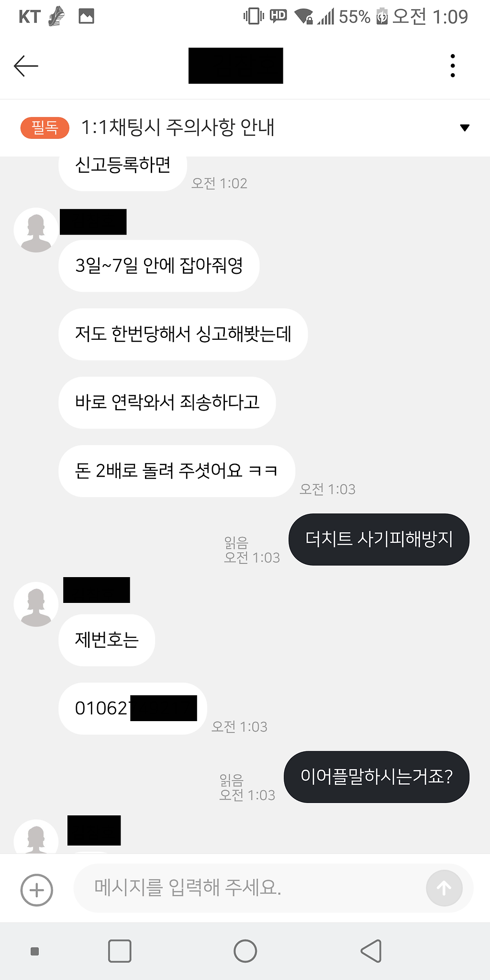The height and width of the screenshot is (980, 490).
Task: Select the 더치트 사기피해방지 message bubble
Action: (379, 539)
